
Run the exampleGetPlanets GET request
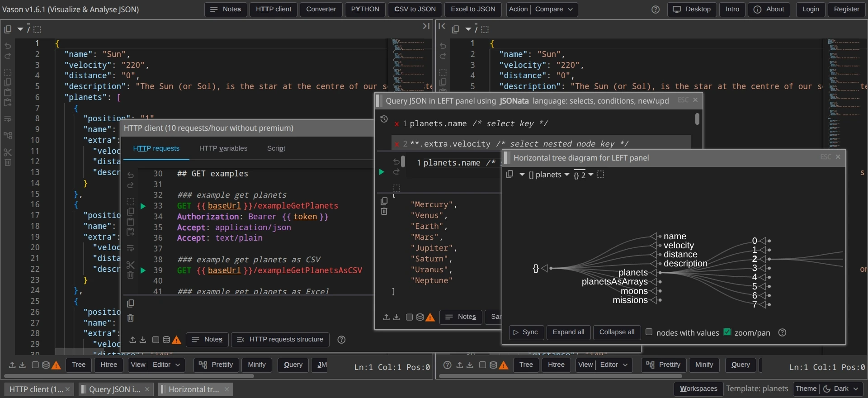(x=143, y=206)
